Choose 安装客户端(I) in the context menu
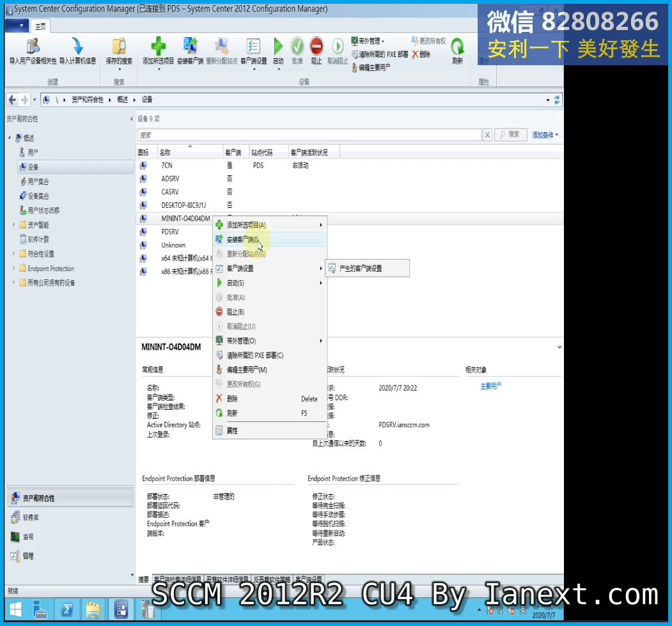 [x=270, y=240]
